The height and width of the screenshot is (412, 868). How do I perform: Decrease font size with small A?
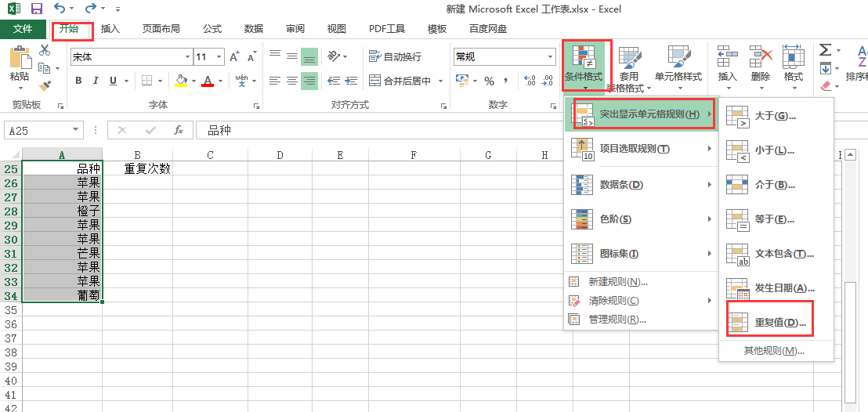(252, 57)
